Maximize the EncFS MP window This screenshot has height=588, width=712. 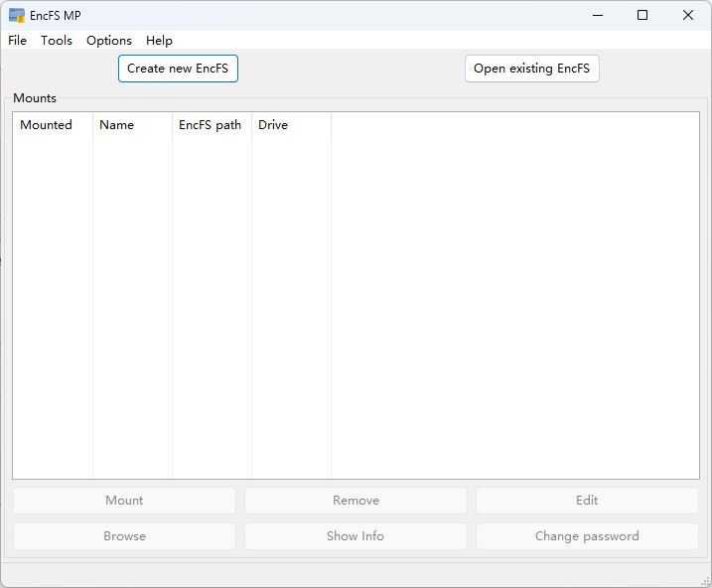pyautogui.click(x=642, y=15)
